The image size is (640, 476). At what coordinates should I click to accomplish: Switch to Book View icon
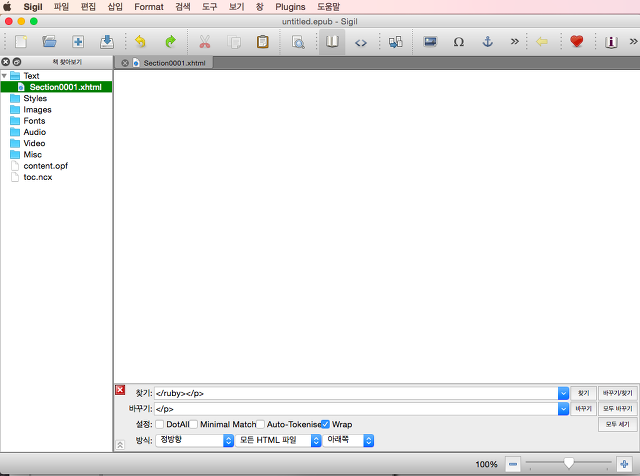(x=332, y=42)
